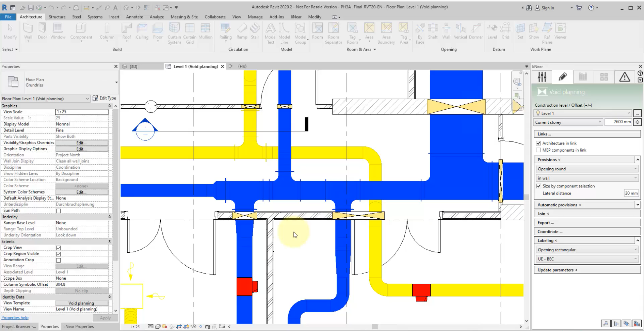
Task: Open the (3D) view tab
Action: [133, 66]
